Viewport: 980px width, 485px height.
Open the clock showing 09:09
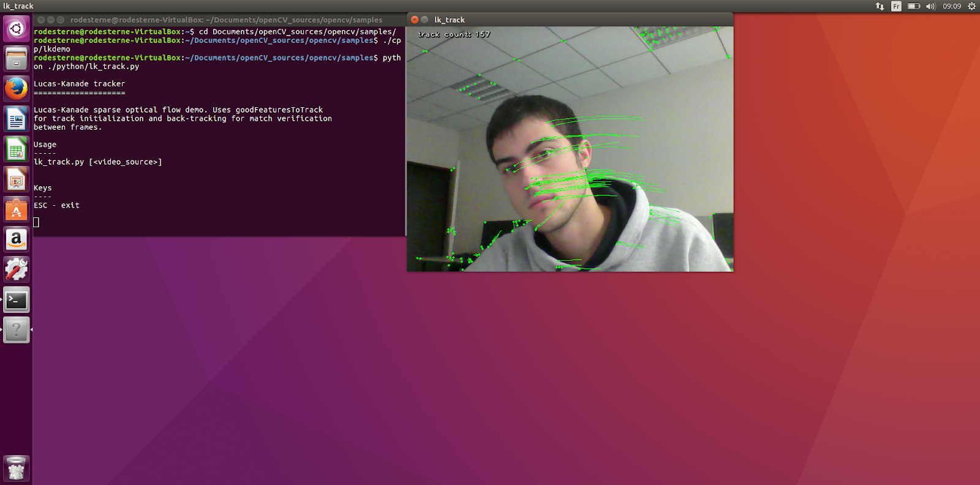952,6
